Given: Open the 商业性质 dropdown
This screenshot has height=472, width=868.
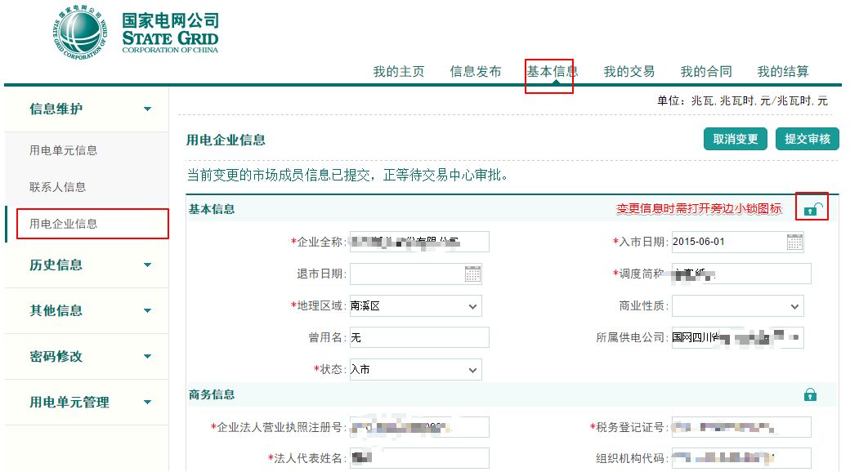Looking at the screenshot, I should point(737,306).
